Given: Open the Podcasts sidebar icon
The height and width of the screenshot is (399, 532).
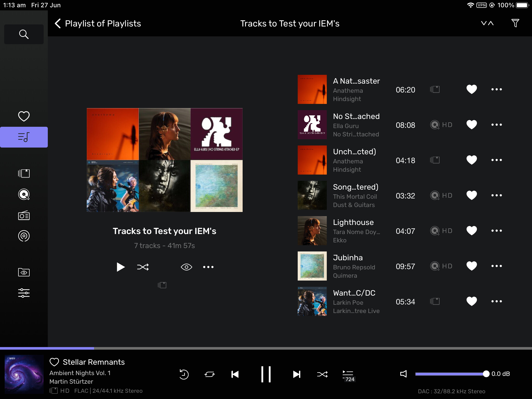Looking at the screenshot, I should point(24,236).
